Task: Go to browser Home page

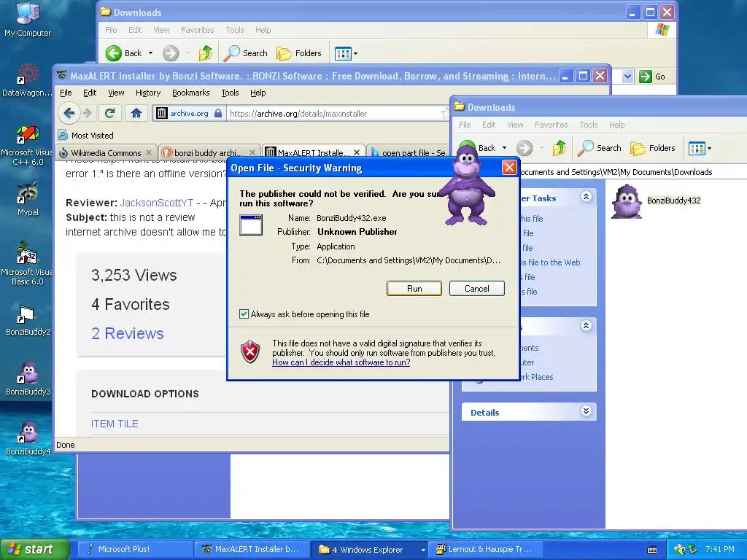Action: click(136, 113)
